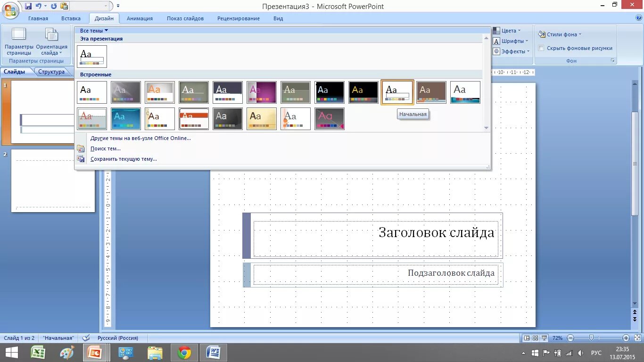Click the "Начальная" theme name in status bar

tap(58, 338)
